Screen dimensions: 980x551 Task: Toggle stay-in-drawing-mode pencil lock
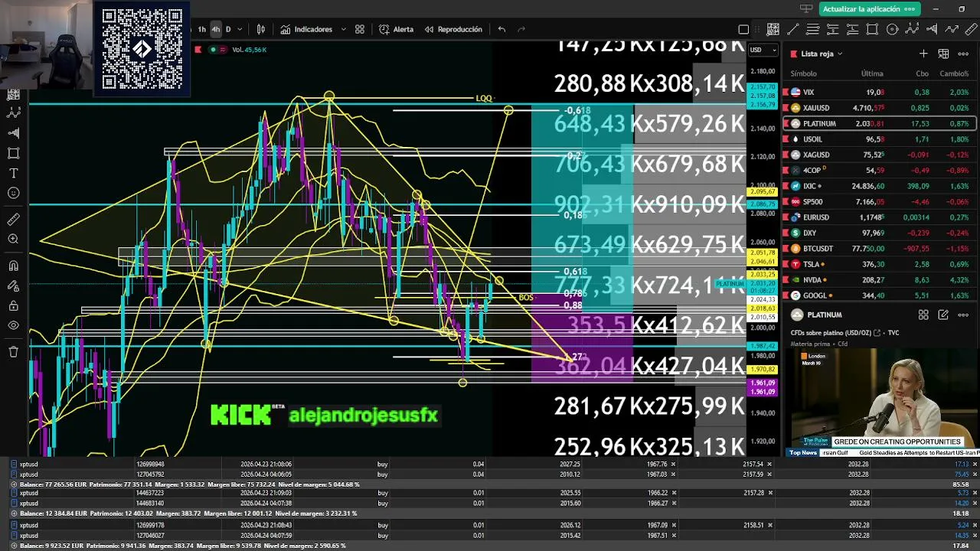click(x=13, y=286)
